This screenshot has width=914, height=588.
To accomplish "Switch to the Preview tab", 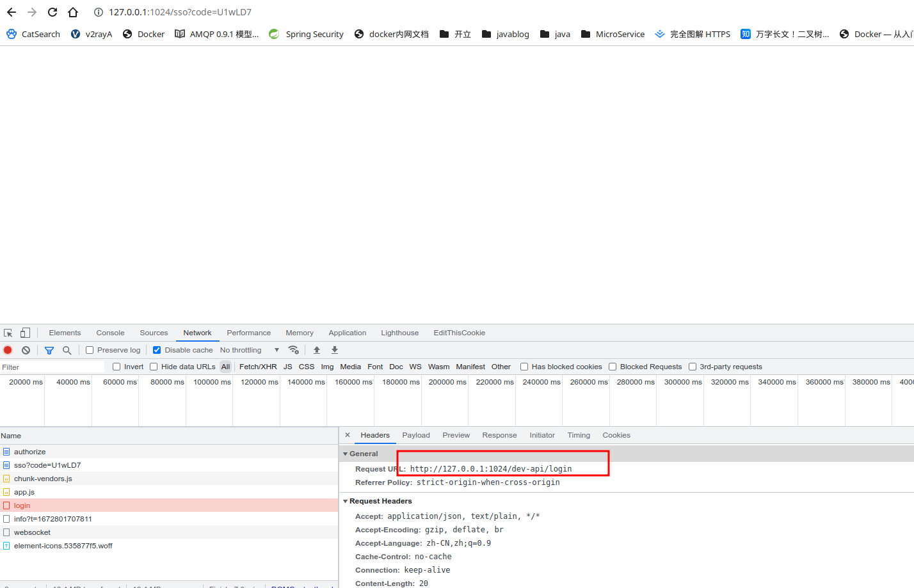I will coord(456,435).
